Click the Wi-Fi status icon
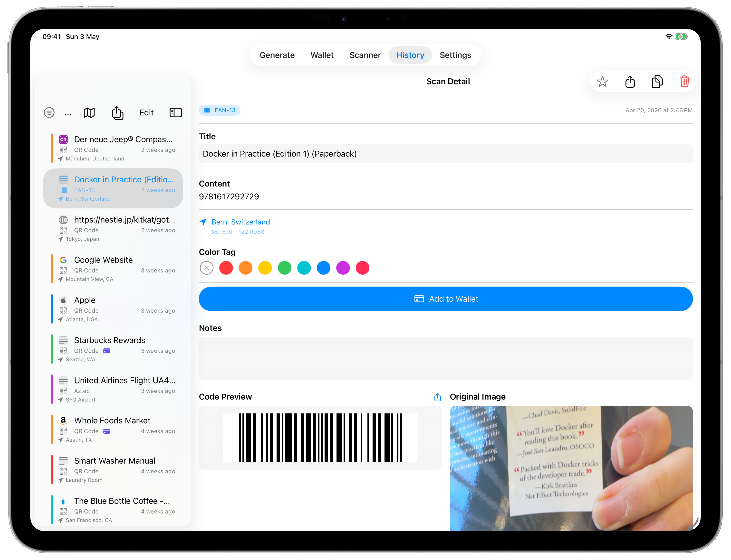731x560 pixels. [669, 37]
